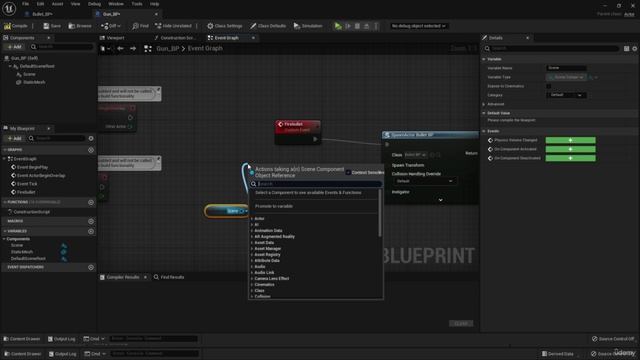Open My Blueprint settings gear
640x360 pixels.
91,138
